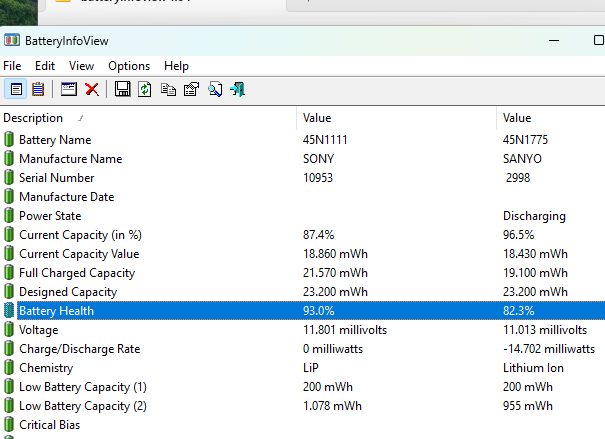Click the Lithium Ion chemistry value

click(x=533, y=368)
